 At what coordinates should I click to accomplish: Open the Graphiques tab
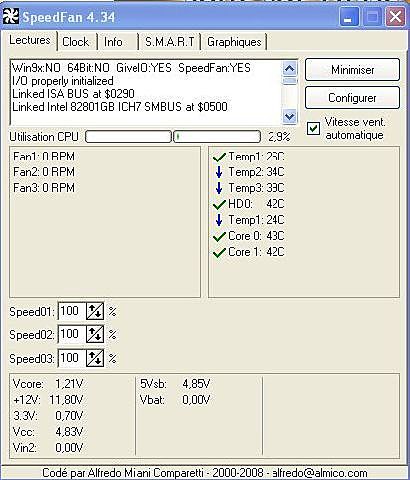234,42
